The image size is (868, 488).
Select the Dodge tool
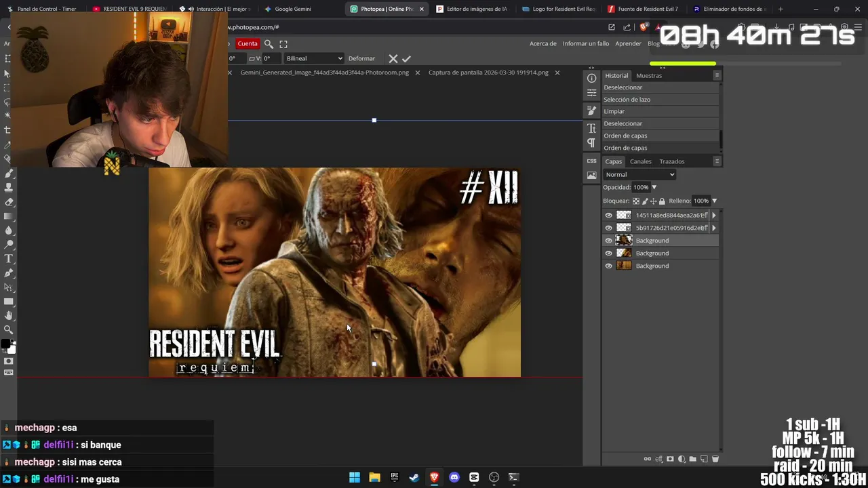point(9,245)
